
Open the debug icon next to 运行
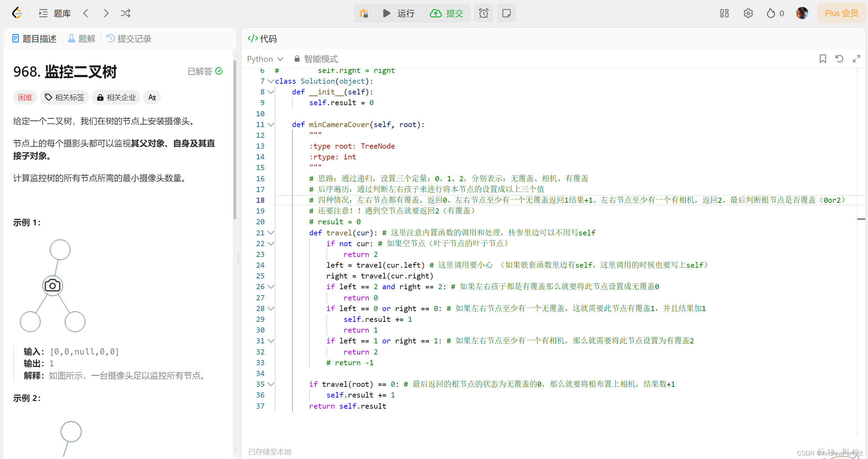pos(364,13)
